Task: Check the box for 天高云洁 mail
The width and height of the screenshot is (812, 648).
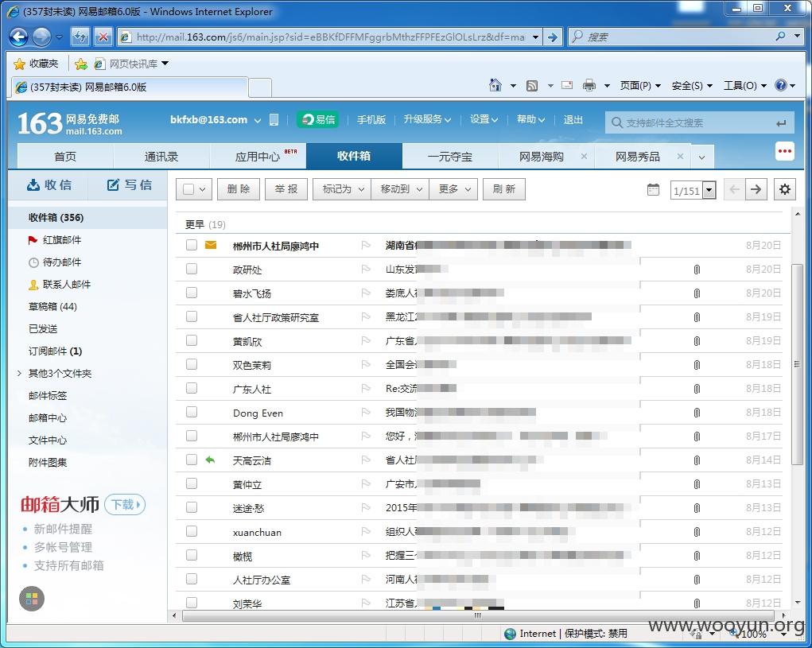Action: point(192,460)
